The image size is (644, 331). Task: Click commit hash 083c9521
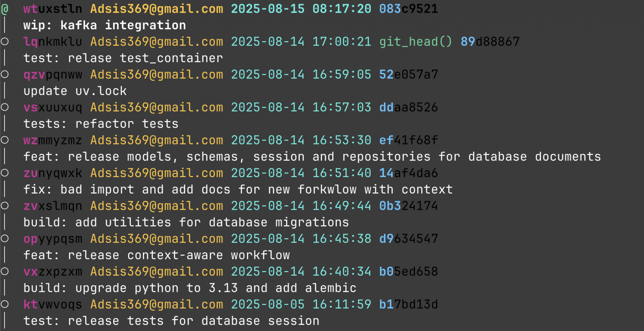[408, 9]
